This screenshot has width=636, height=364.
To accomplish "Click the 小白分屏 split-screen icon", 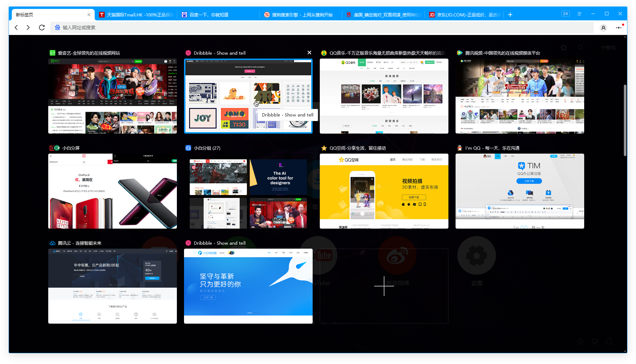I will (x=54, y=148).
